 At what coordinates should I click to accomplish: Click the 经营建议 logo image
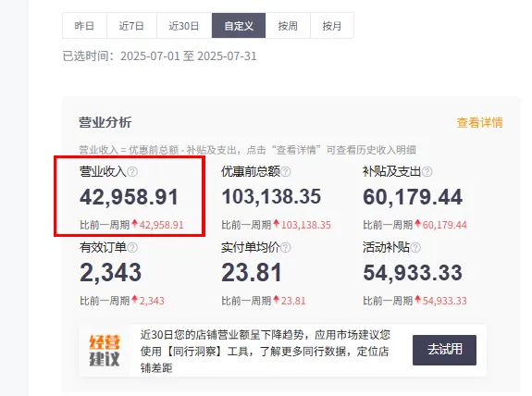(x=105, y=351)
